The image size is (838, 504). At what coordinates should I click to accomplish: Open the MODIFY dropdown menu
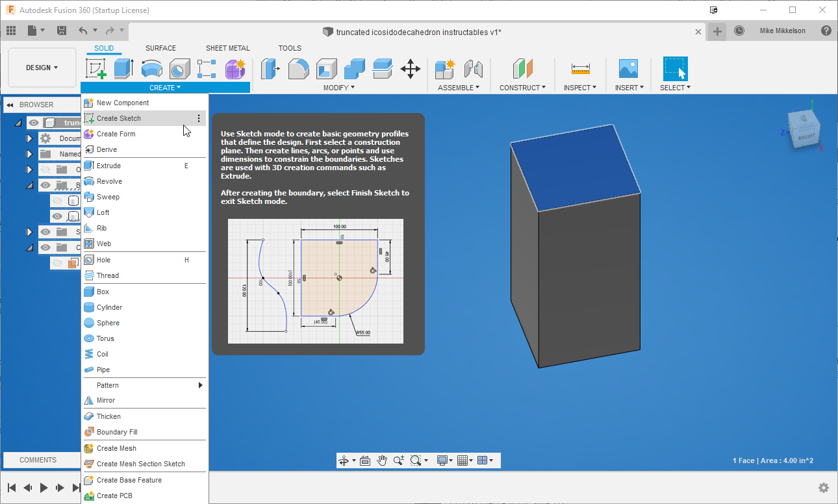click(338, 87)
